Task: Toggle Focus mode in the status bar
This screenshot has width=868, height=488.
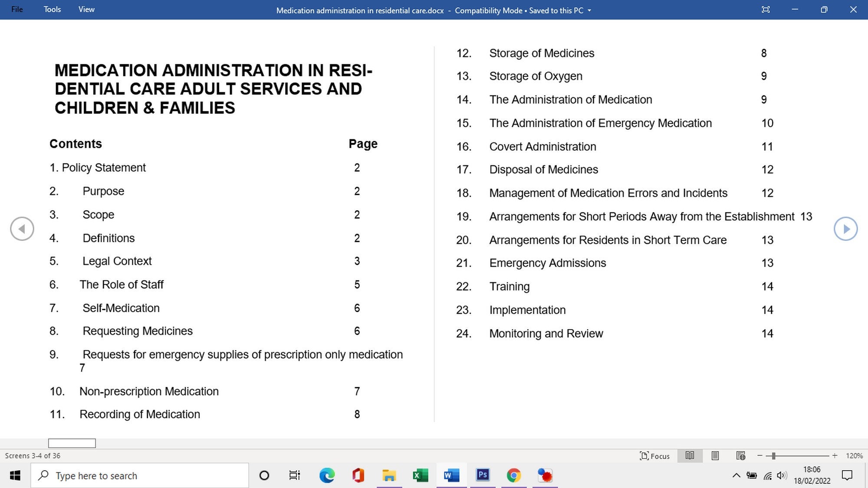Action: pos(654,456)
